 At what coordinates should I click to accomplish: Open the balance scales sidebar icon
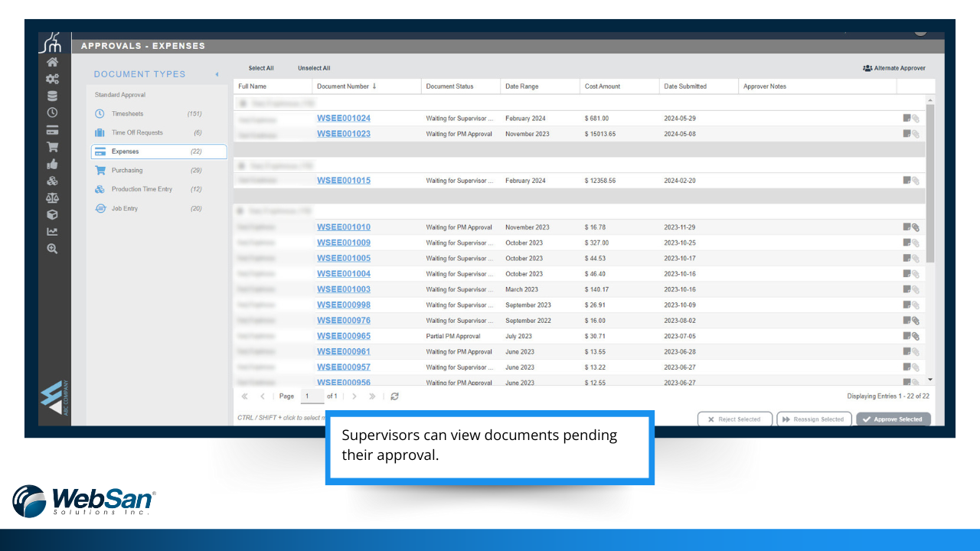(52, 197)
